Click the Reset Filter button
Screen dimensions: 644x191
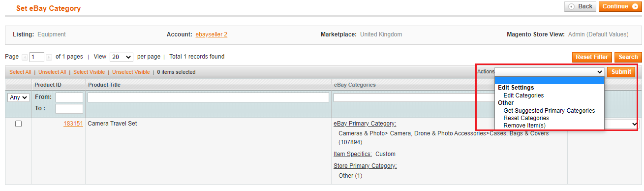[592, 57]
